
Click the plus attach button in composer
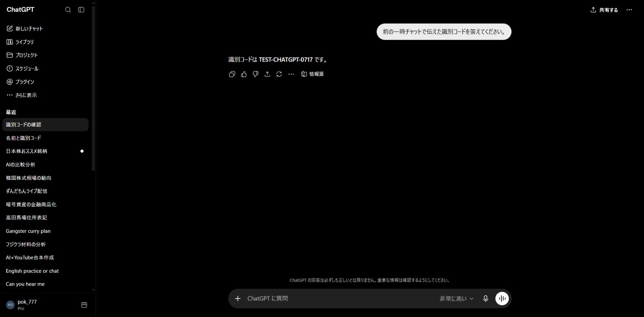[238, 299]
